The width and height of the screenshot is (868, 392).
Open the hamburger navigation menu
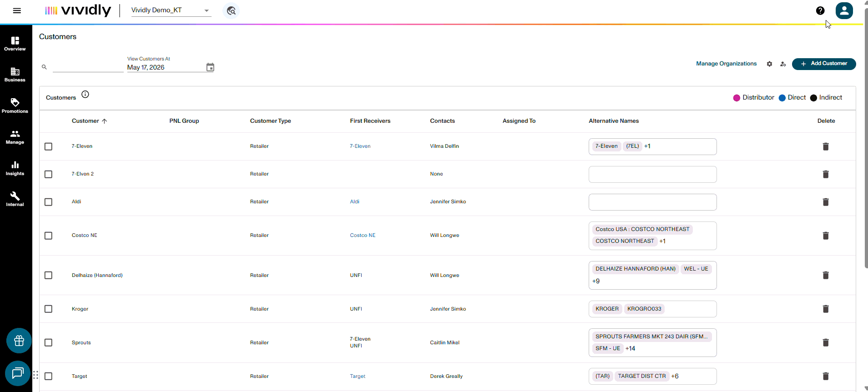(x=17, y=10)
